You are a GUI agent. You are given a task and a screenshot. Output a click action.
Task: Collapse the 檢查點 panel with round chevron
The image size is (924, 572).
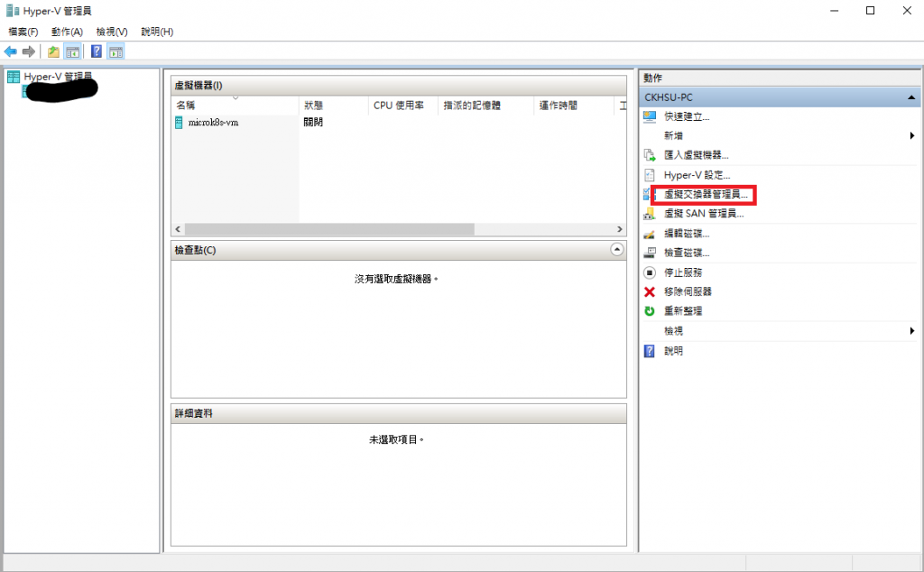[x=617, y=250]
